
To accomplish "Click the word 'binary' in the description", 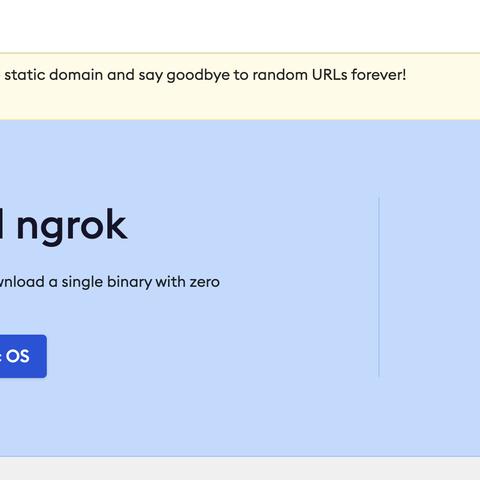I will point(129,282).
